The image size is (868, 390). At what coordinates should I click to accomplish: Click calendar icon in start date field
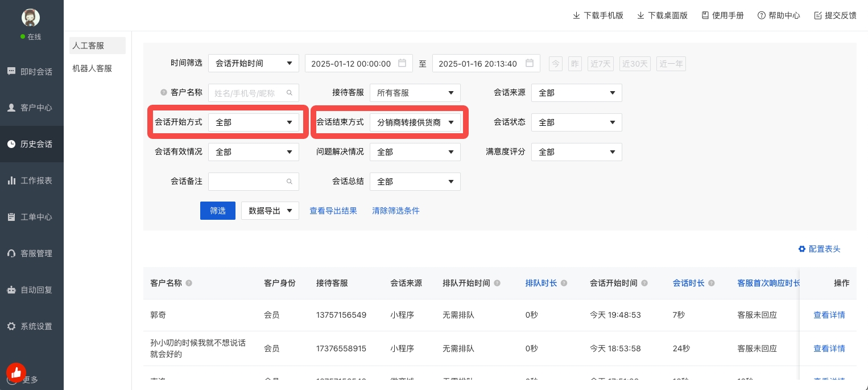click(x=402, y=63)
